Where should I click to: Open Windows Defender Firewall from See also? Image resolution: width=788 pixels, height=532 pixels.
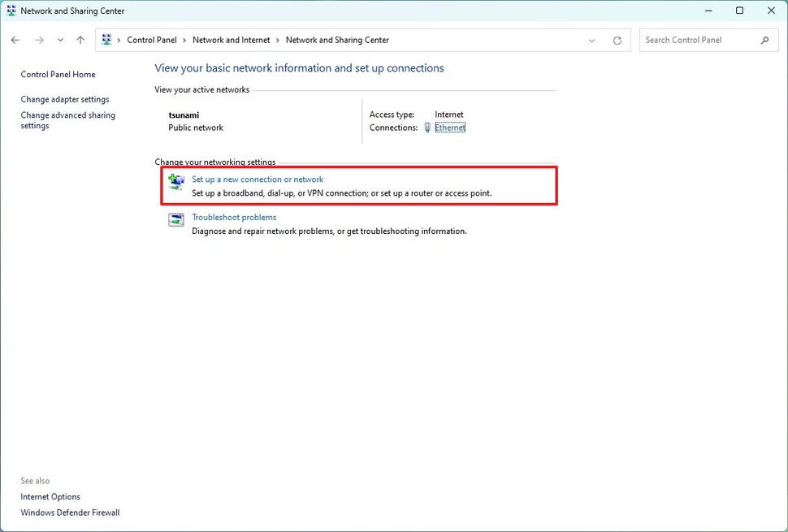click(x=70, y=513)
